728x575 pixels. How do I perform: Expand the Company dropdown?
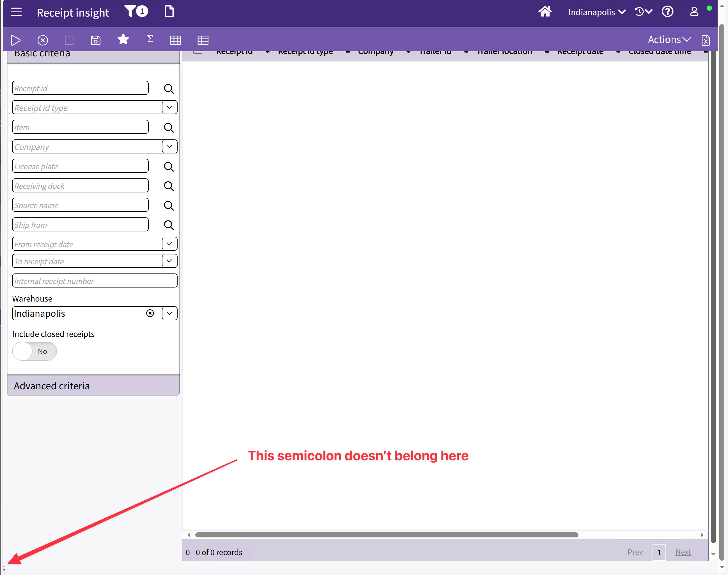[169, 146]
